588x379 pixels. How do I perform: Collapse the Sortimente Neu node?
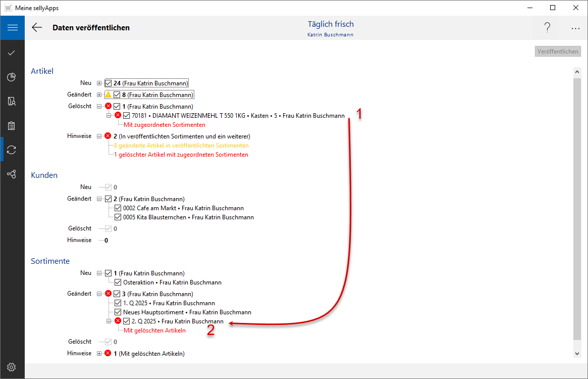click(99, 273)
